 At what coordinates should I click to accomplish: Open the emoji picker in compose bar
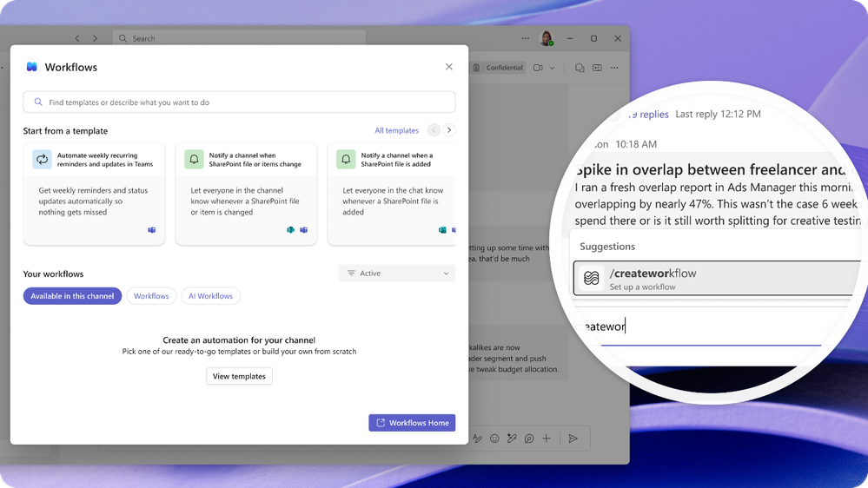click(494, 439)
